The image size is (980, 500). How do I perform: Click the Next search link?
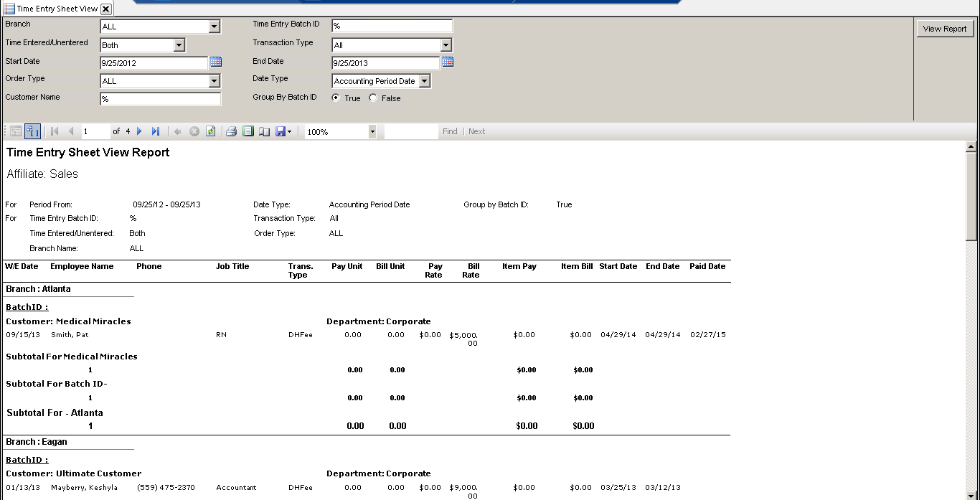pyautogui.click(x=476, y=131)
